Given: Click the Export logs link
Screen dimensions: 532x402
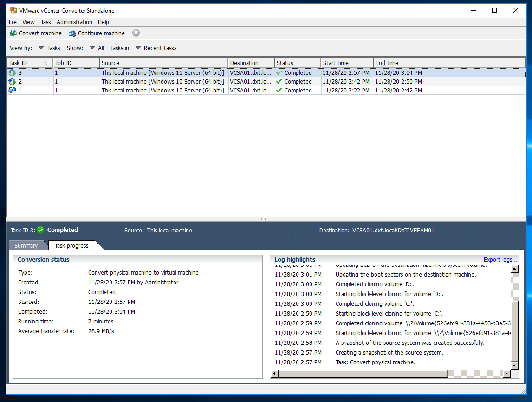Looking at the screenshot, I should click(x=500, y=259).
